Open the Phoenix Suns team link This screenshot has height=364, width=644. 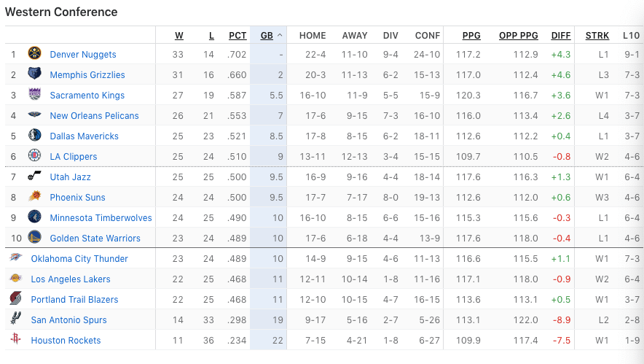coord(78,198)
